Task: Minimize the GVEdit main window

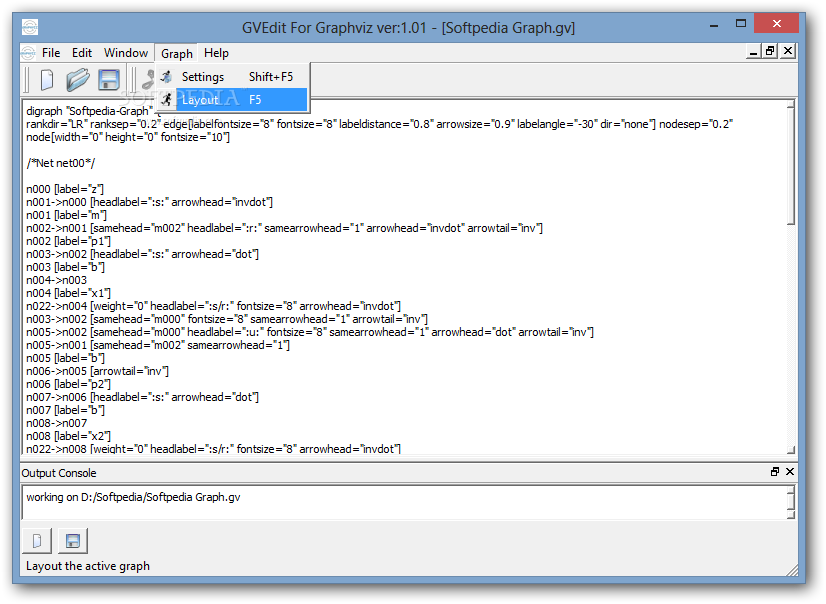Action: pyautogui.click(x=714, y=24)
